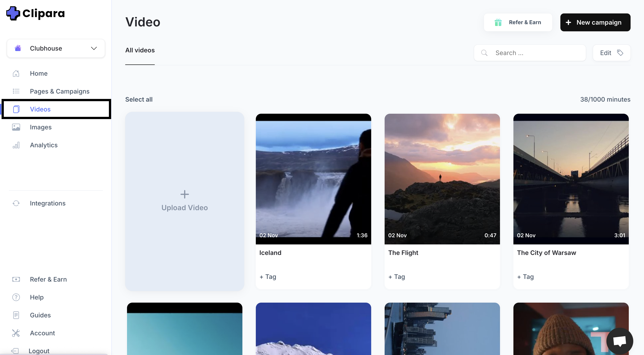The width and height of the screenshot is (644, 355).
Task: Click the Clubhouse house icon
Action: point(18,48)
